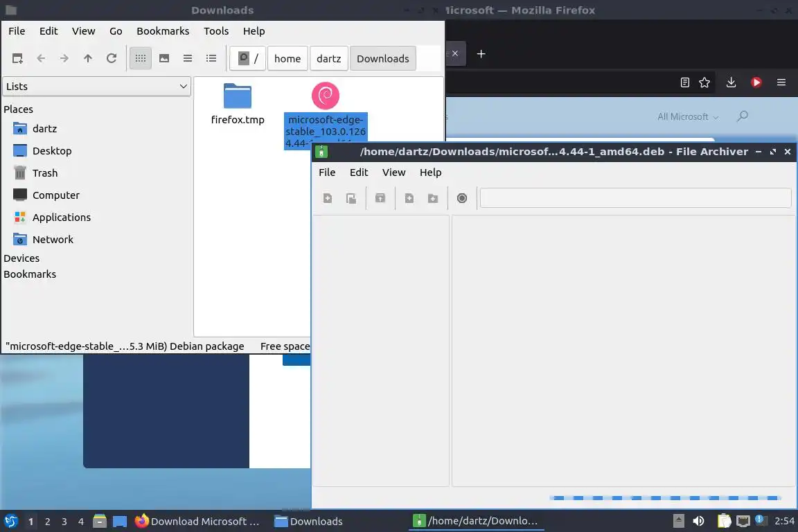This screenshot has height=532, width=798.
Task: Close the current Firefox tab
Action: point(455,53)
